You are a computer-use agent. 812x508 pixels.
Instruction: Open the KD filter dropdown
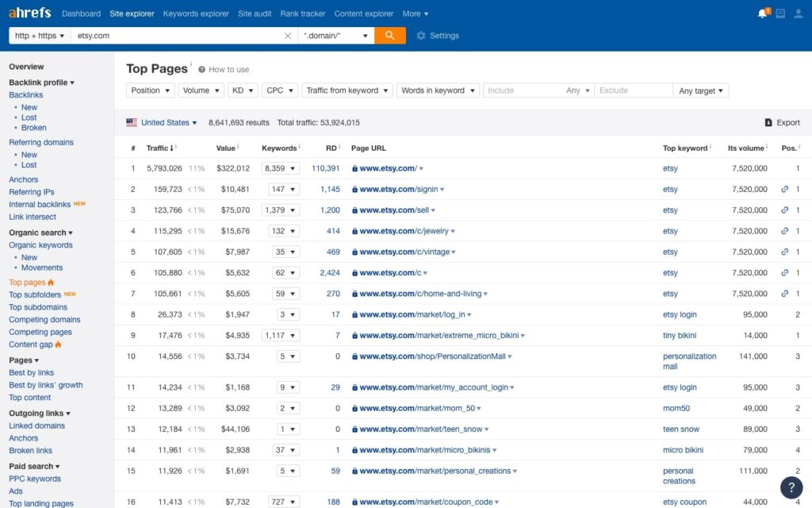click(x=243, y=90)
